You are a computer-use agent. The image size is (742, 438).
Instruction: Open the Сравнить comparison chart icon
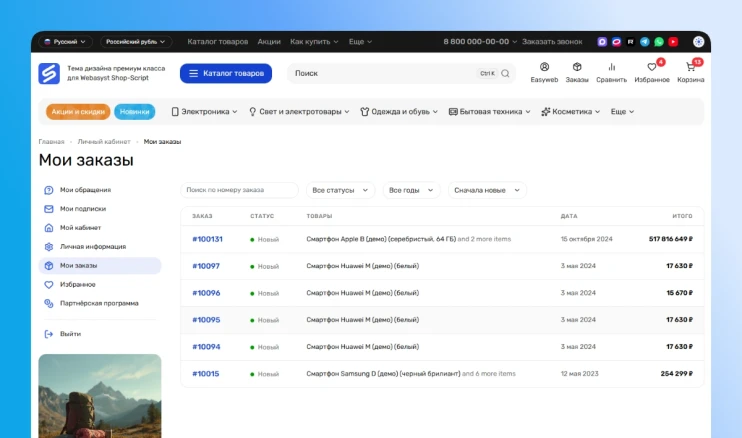pyautogui.click(x=611, y=67)
